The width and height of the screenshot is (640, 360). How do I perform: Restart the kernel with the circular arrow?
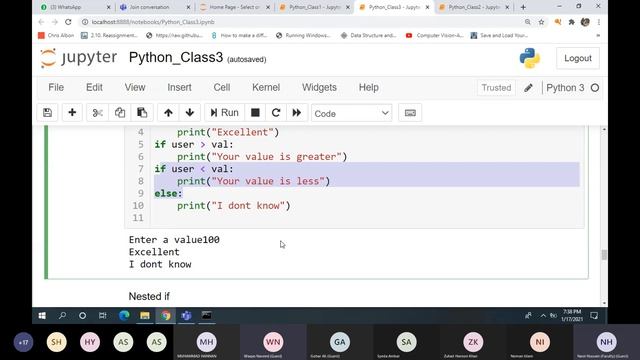pos(276,113)
